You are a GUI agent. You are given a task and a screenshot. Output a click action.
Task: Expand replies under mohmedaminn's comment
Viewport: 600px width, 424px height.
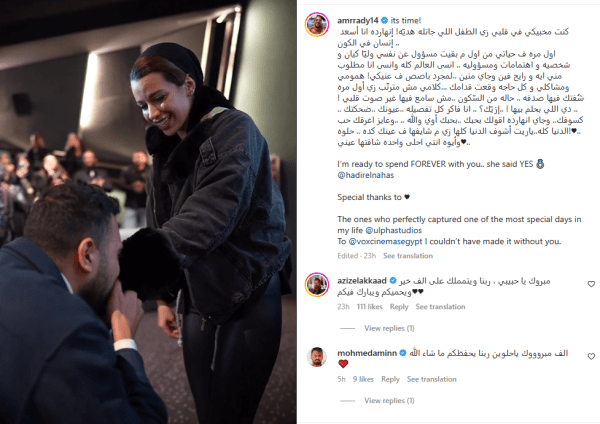(x=389, y=400)
